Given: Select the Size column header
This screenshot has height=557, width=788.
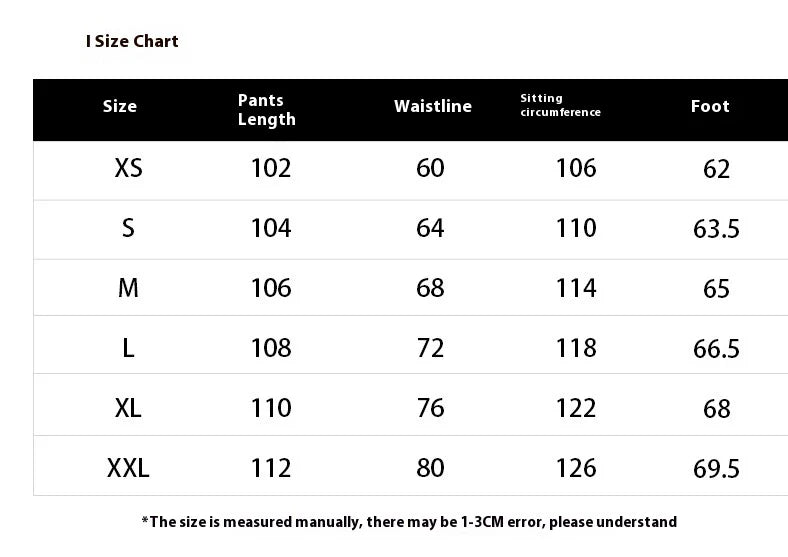Looking at the screenshot, I should pos(120,106).
